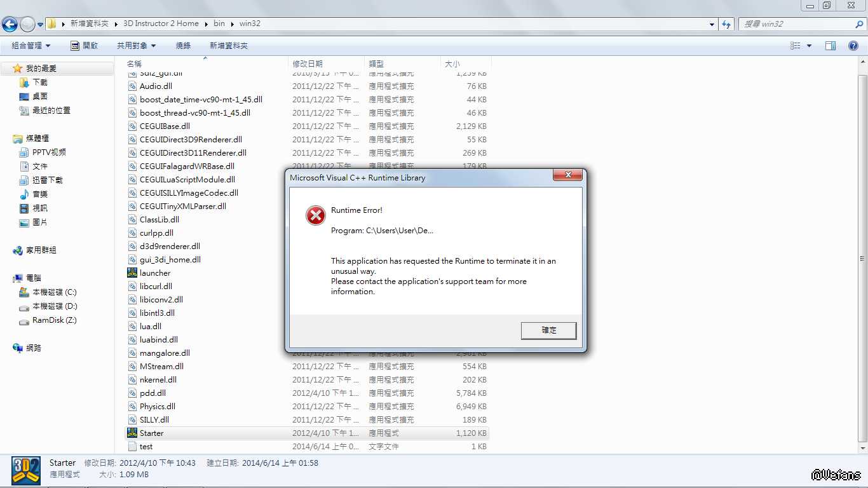Click the bin breadcrumb in address bar
Screen dimensions: 868x488
(219, 24)
